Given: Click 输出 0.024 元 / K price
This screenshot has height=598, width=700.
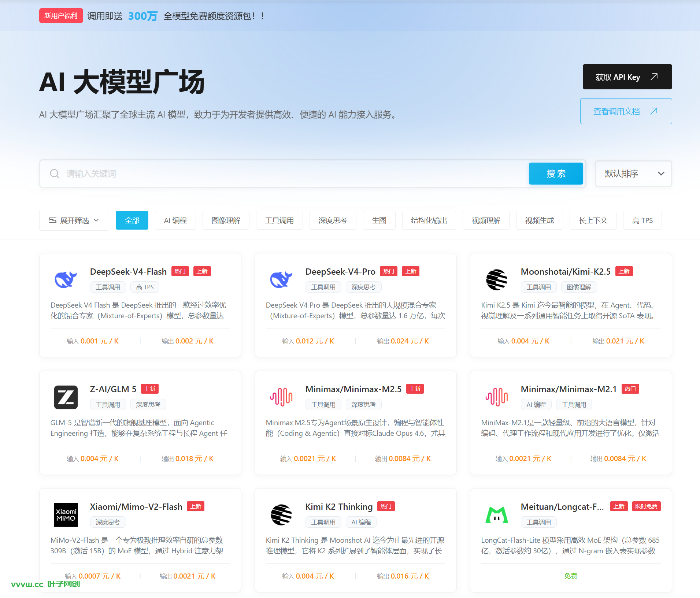Looking at the screenshot, I should point(403,341).
